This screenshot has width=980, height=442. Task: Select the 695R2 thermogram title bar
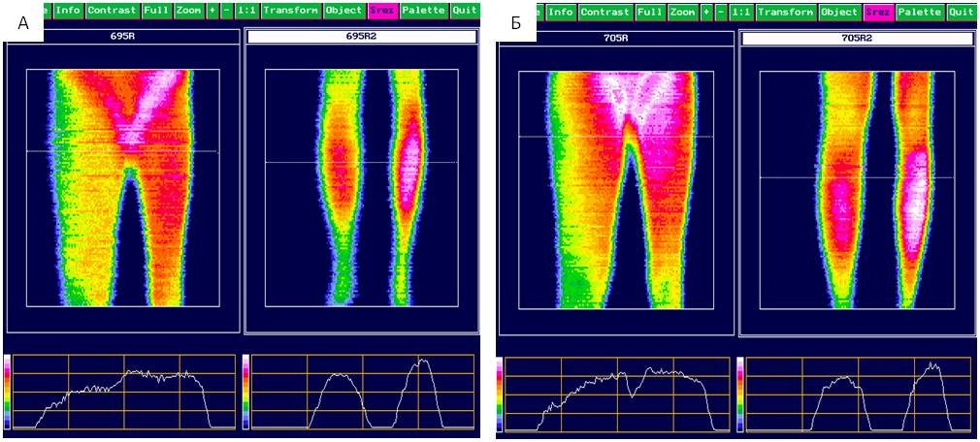[x=361, y=36]
